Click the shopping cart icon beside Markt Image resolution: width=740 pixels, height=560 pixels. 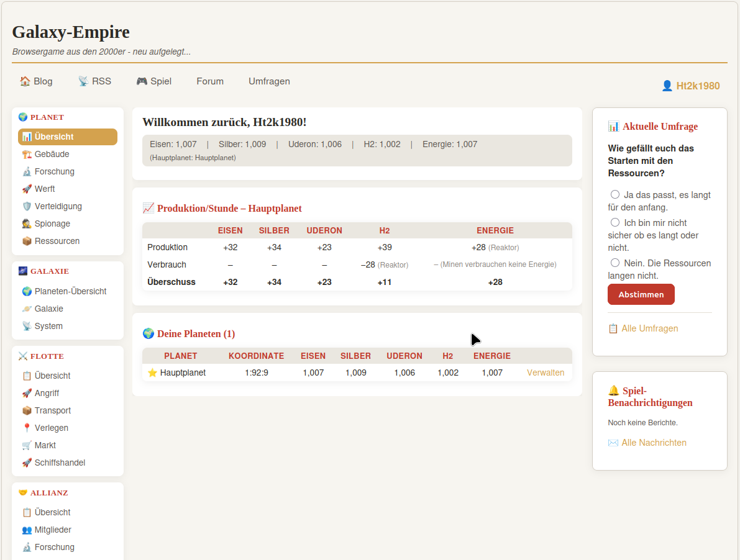[27, 446]
